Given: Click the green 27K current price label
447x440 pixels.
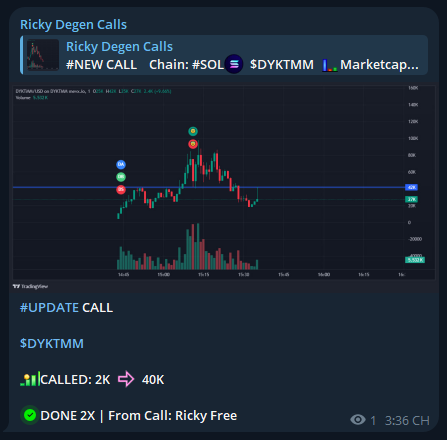Looking at the screenshot, I should (x=411, y=199).
